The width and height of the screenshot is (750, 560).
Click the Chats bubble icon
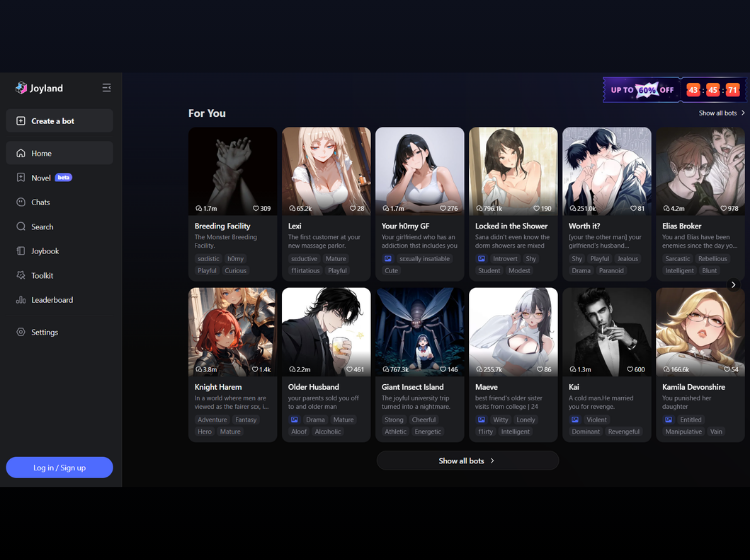pyautogui.click(x=21, y=202)
